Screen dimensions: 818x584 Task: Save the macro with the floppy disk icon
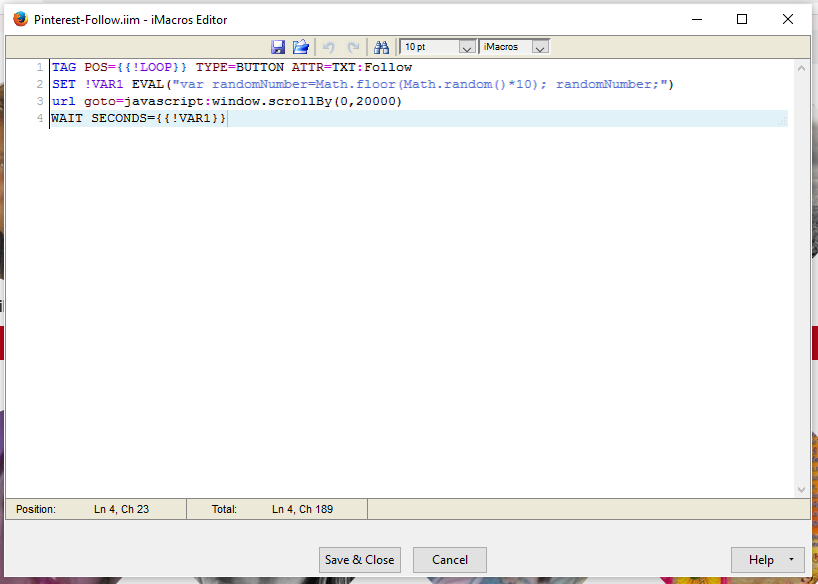278,47
